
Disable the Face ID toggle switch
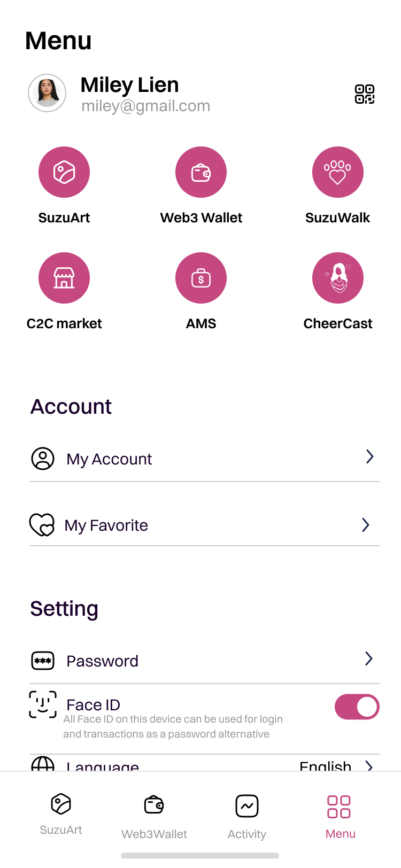tap(357, 707)
